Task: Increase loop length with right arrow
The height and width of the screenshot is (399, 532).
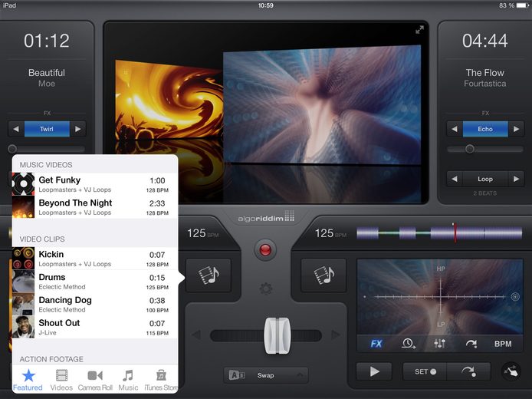Action: 517,179
